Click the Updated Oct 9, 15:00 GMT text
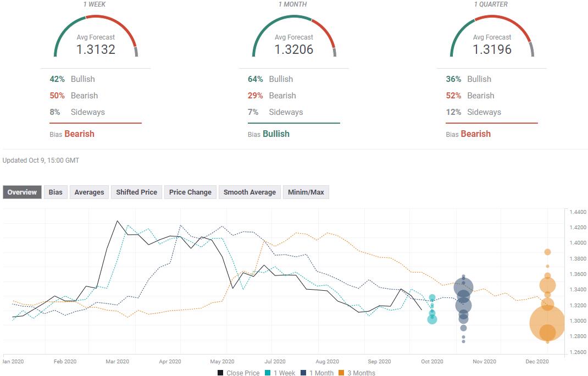The width and height of the screenshot is (588, 376). (41, 160)
